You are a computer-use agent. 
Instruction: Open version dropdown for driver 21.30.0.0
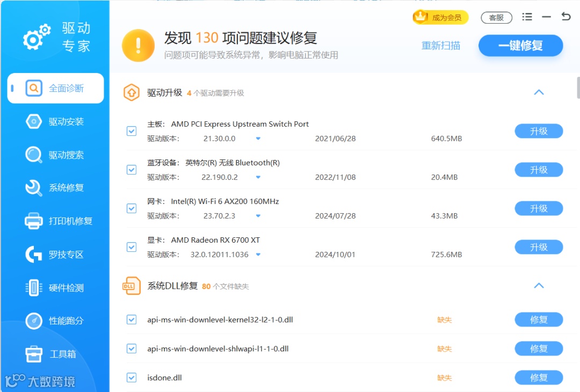[x=258, y=139]
